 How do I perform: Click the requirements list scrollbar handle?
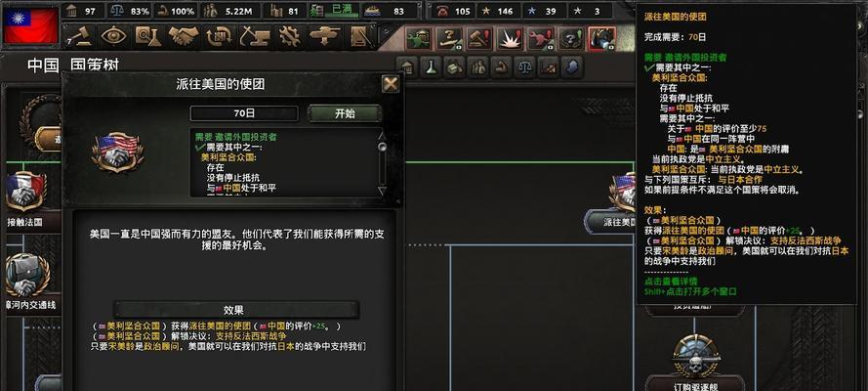pos(381,147)
